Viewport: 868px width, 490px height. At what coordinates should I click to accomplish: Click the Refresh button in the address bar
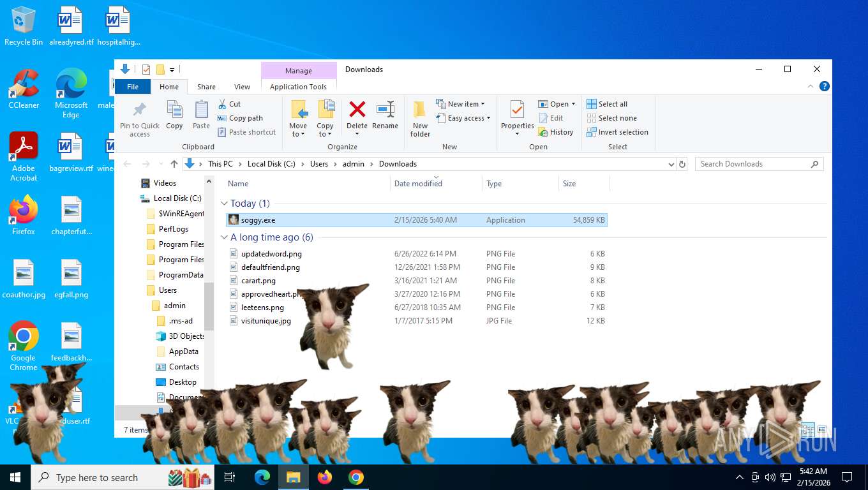tap(682, 164)
